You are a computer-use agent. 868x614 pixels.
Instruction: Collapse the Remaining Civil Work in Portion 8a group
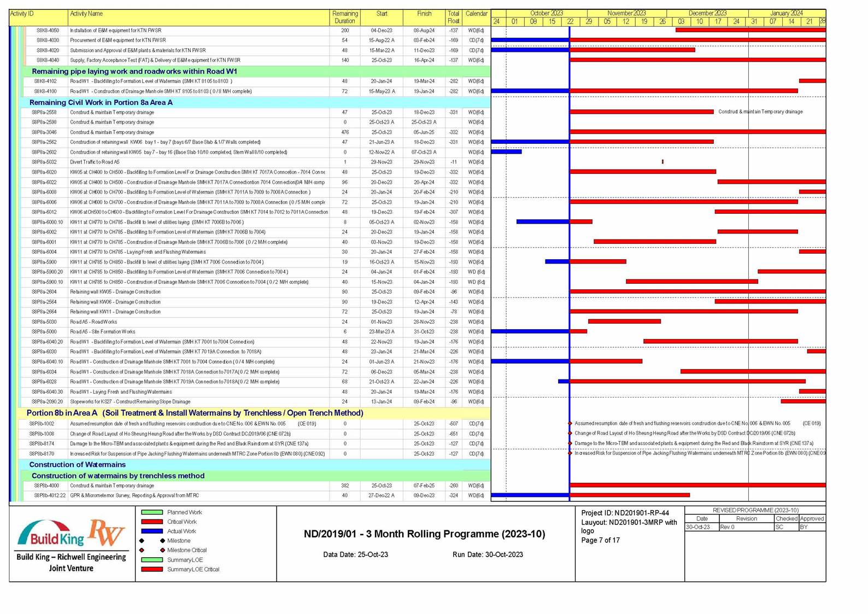coord(101,102)
